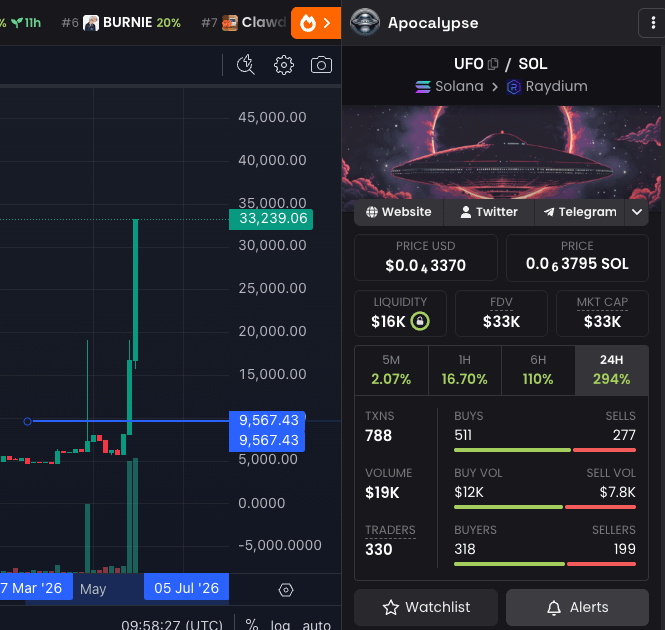Click the 05 Jul '26 date label
This screenshot has width=665, height=630.
(x=186, y=588)
